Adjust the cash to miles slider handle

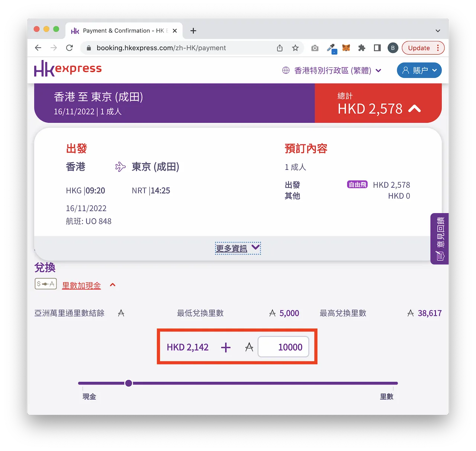point(129,383)
